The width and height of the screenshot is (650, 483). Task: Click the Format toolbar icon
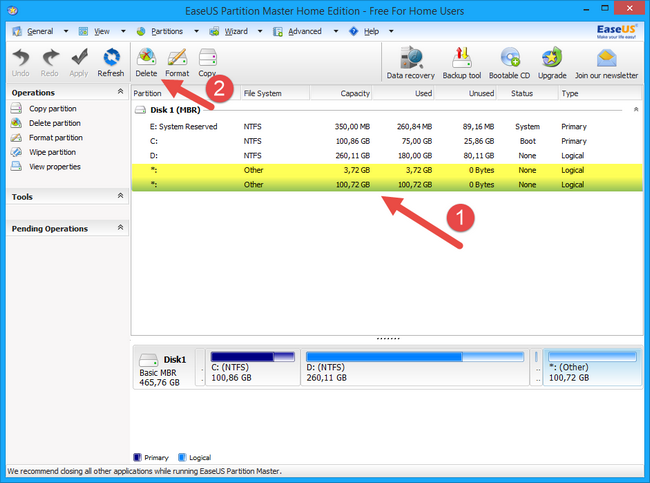177,61
